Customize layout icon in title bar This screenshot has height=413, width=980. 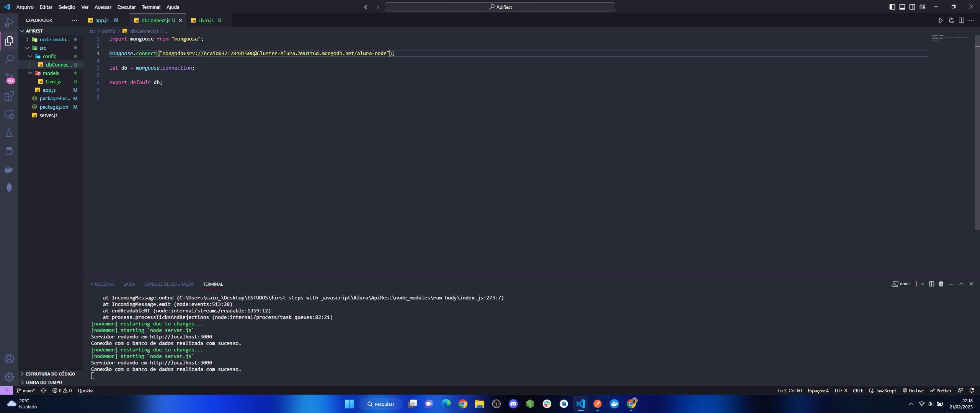click(923, 7)
